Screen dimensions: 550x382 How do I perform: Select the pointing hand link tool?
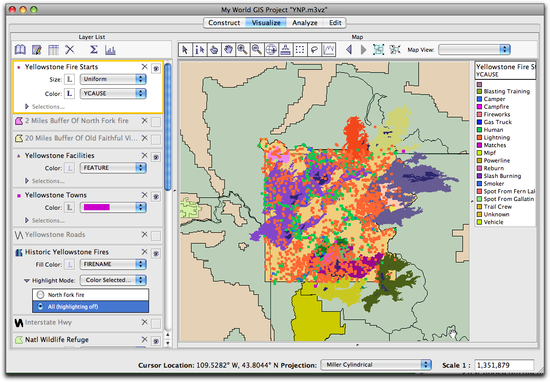pyautogui.click(x=214, y=49)
